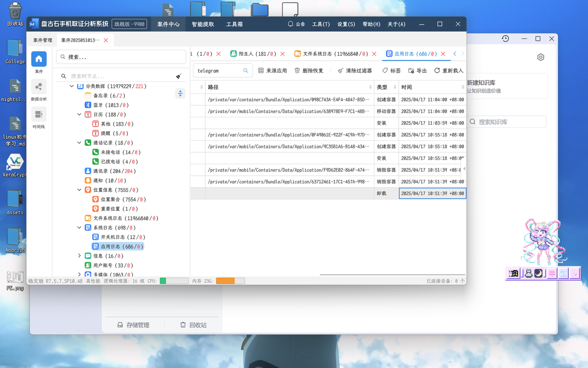Open the 关于(A) menu
The width and height of the screenshot is (588, 368).
[396, 24]
